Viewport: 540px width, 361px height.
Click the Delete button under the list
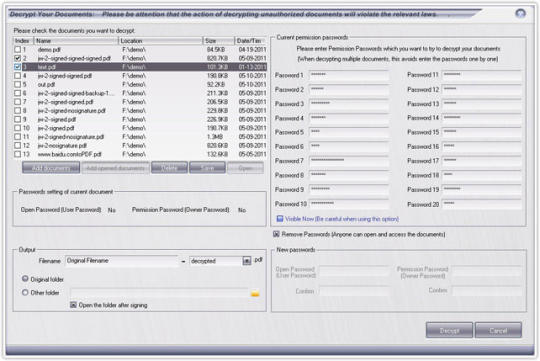[169, 168]
